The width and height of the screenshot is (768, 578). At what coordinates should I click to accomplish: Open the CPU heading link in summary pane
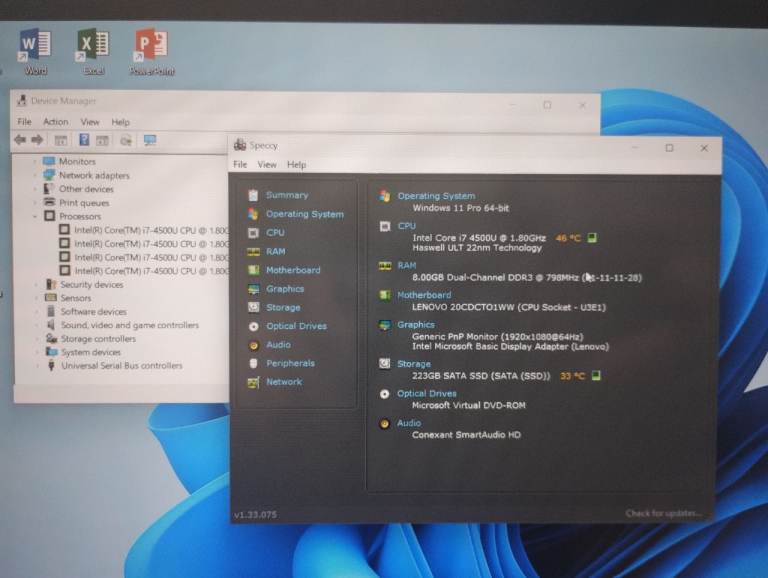[x=407, y=226]
